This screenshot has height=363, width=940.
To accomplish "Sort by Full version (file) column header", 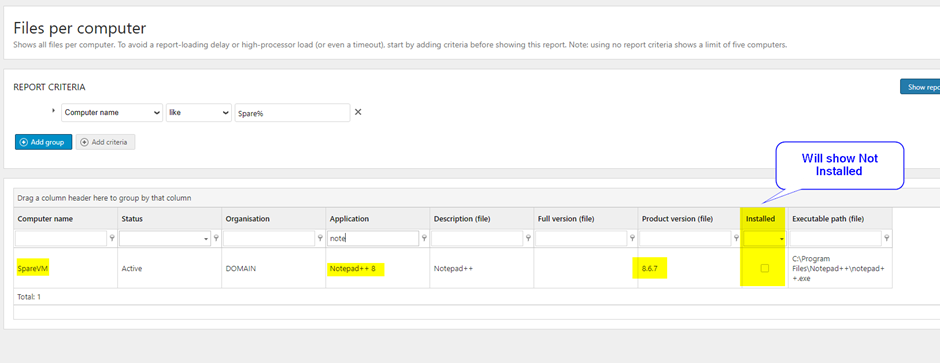I will coord(586,219).
